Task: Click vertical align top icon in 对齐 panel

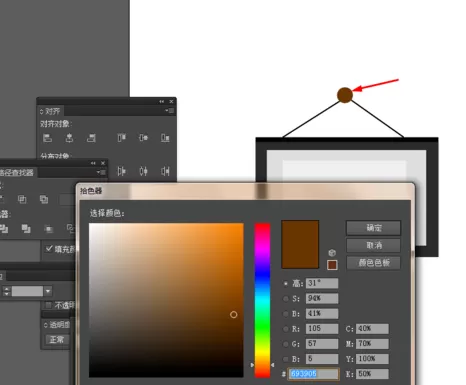Action: click(x=121, y=138)
